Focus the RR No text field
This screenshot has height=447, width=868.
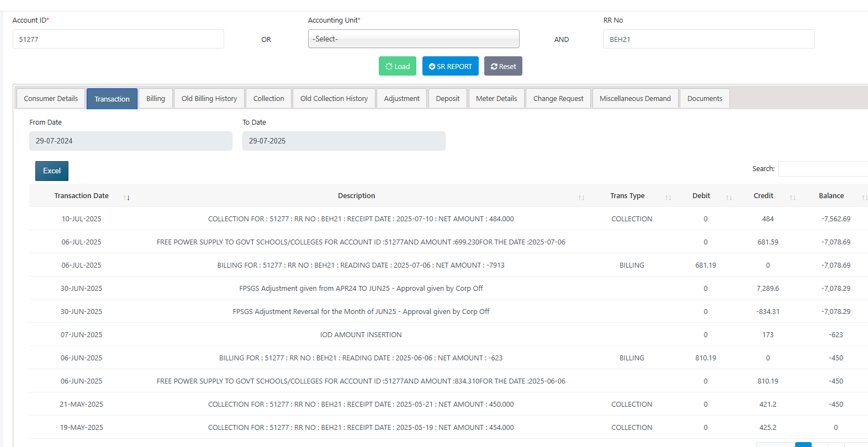pyautogui.click(x=708, y=39)
